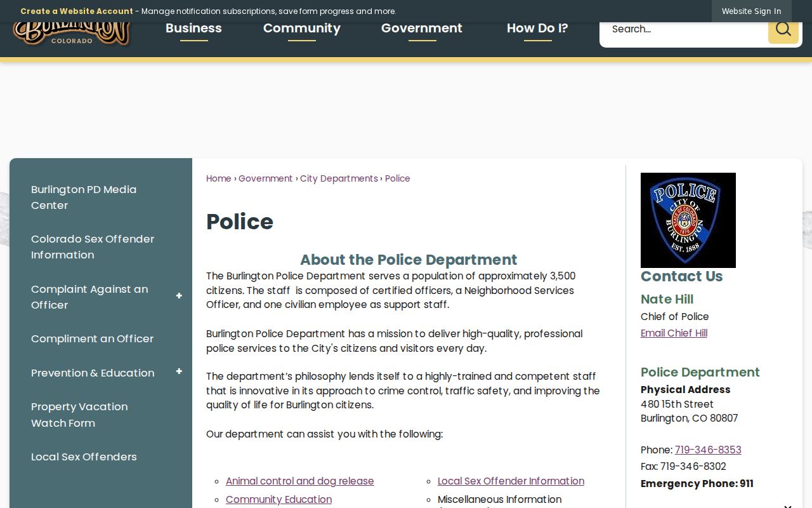Viewport: 812px width, 508px height.
Task: Open the Community Education link
Action: [x=278, y=500]
